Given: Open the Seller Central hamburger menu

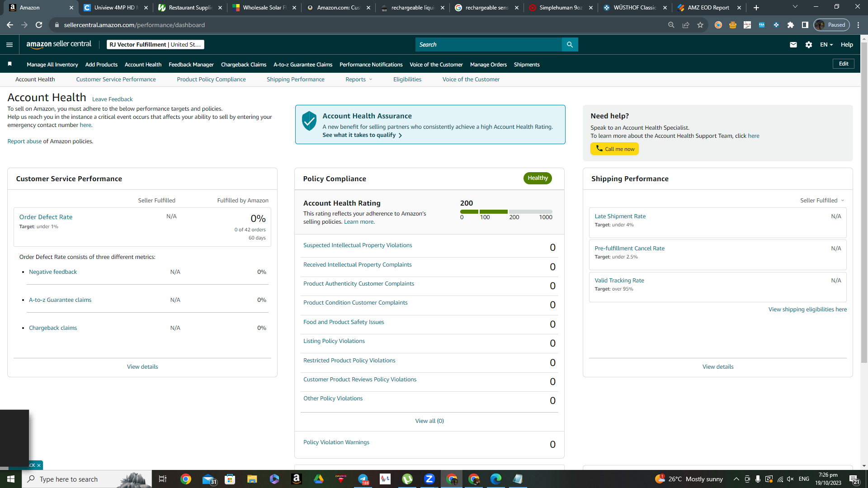Looking at the screenshot, I should pyautogui.click(x=9, y=44).
